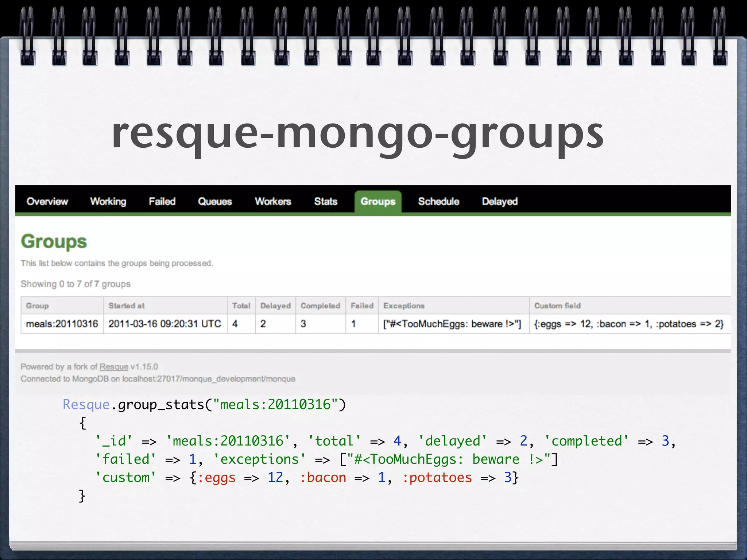Click the 'This list below contains' description
The image size is (747, 560).
click(117, 263)
